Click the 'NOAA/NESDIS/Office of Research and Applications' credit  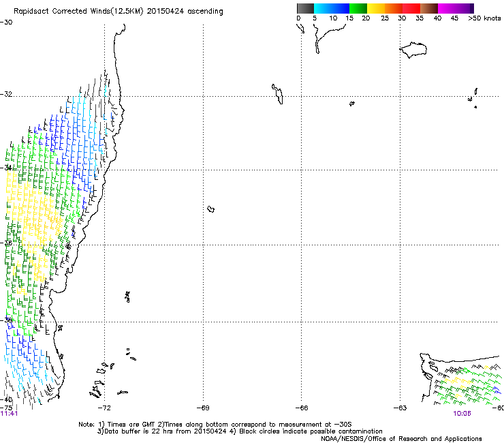point(401,439)
